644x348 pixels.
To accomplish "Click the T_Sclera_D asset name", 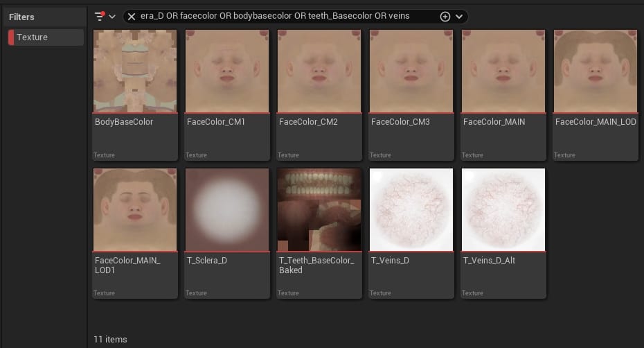I will click(206, 261).
